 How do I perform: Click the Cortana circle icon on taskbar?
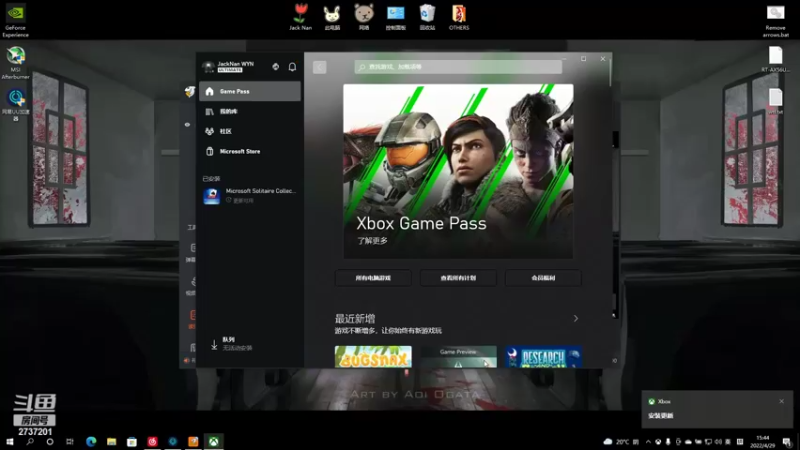49,442
